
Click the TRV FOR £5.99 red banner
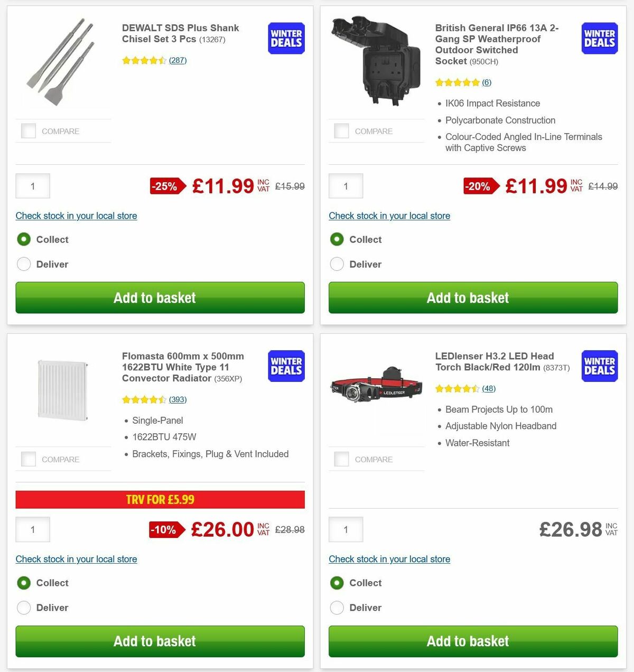point(160,499)
